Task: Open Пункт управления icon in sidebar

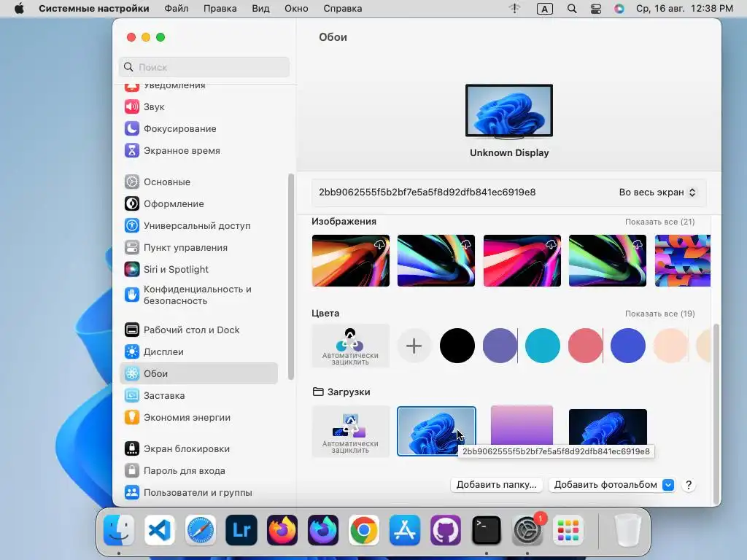Action: click(x=132, y=248)
